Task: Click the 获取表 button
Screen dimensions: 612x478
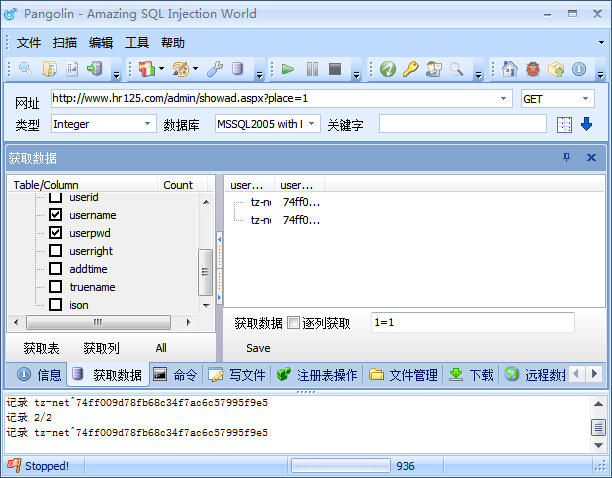Action: 41,348
